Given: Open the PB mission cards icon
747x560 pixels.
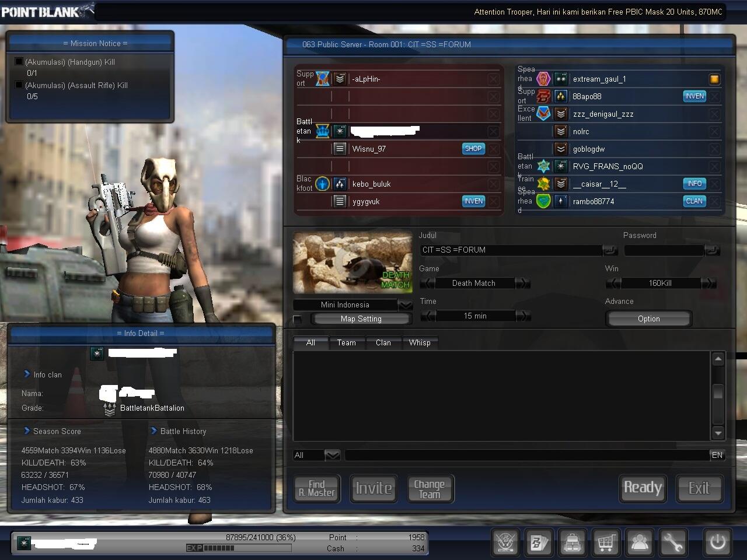Looking at the screenshot, I should click(539, 542).
